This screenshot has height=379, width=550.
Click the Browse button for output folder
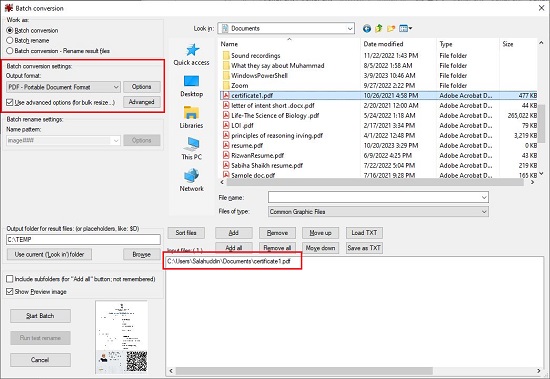(x=142, y=254)
